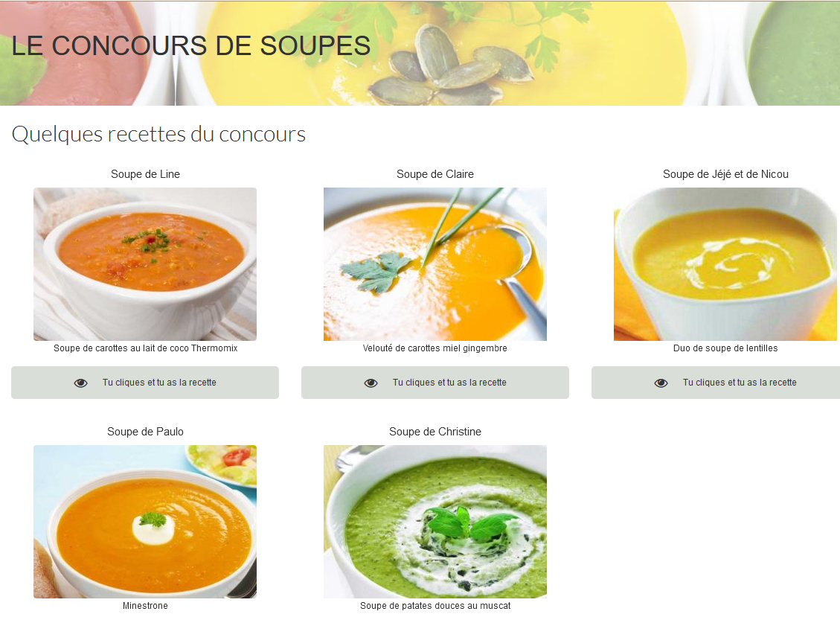Click the 'LE CONCOURS DE SOUPES' header title
Image resolution: width=840 pixels, height=620 pixels.
click(191, 45)
